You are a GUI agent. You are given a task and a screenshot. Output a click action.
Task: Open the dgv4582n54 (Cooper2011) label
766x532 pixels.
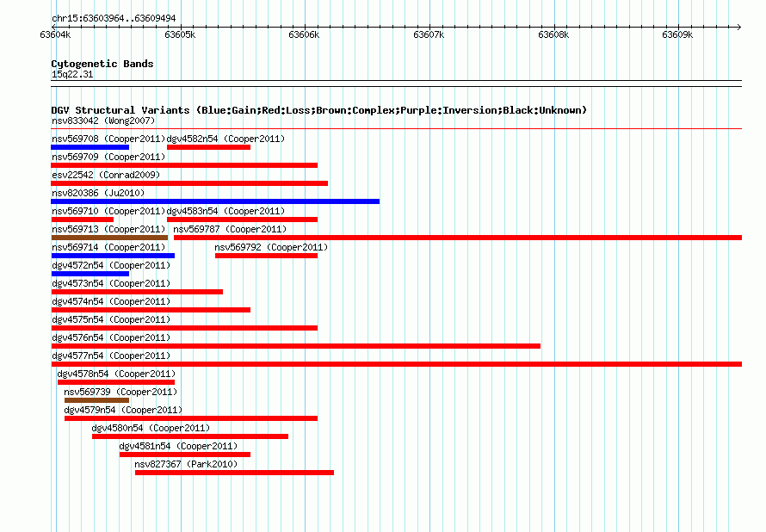pos(225,139)
